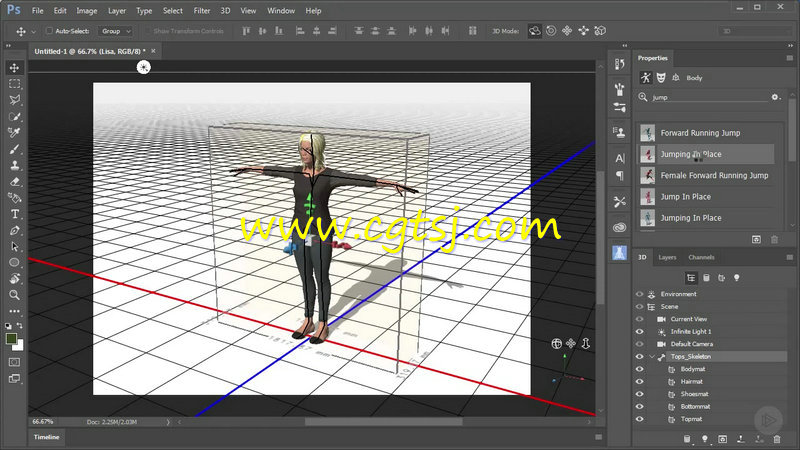Viewport: 800px width, 450px height.
Task: Delete the selected 3D object
Action: point(777,439)
